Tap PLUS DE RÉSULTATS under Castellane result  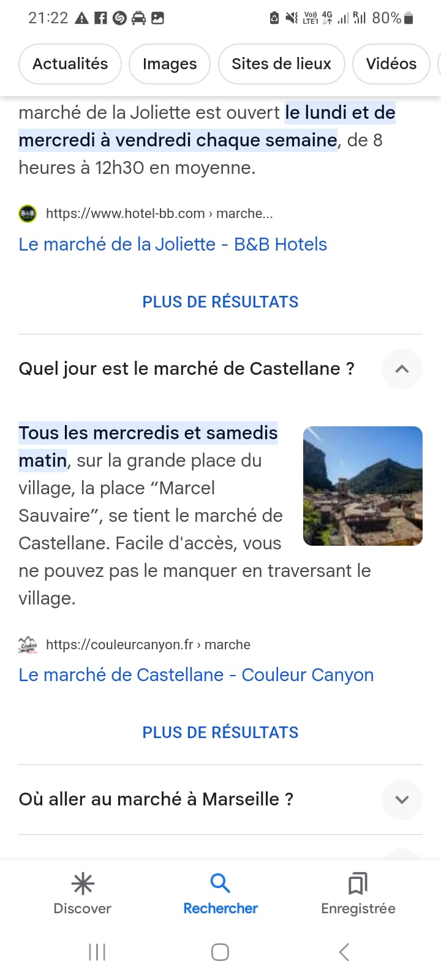(x=221, y=733)
